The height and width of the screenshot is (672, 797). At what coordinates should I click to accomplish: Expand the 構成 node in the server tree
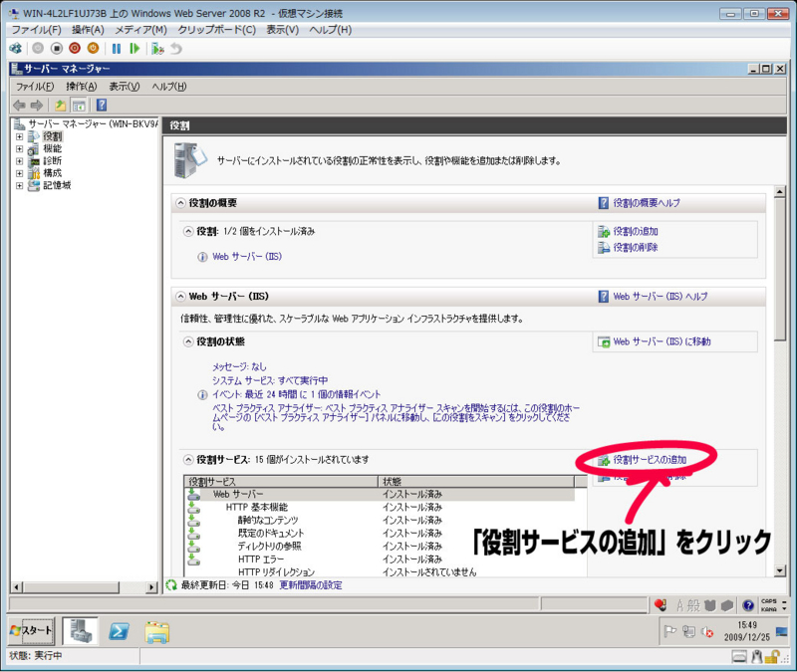pyautogui.click(x=19, y=173)
